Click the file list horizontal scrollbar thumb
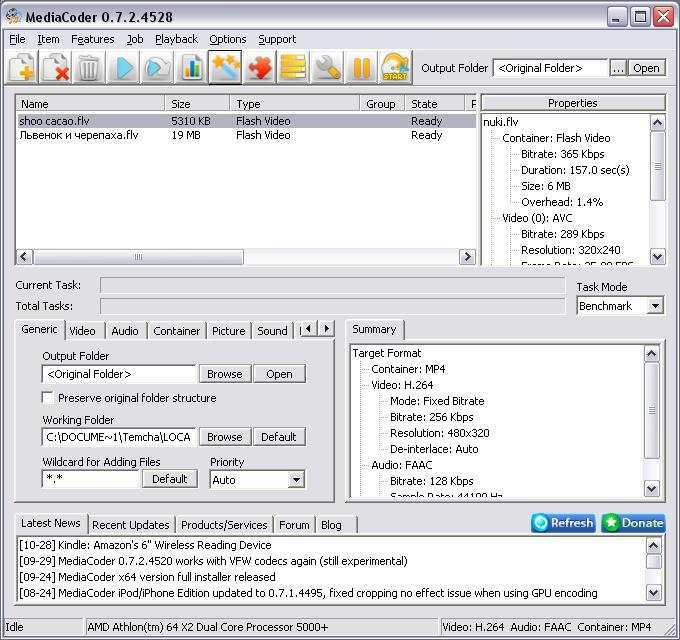Viewport: 680px width, 640px height. click(x=138, y=257)
